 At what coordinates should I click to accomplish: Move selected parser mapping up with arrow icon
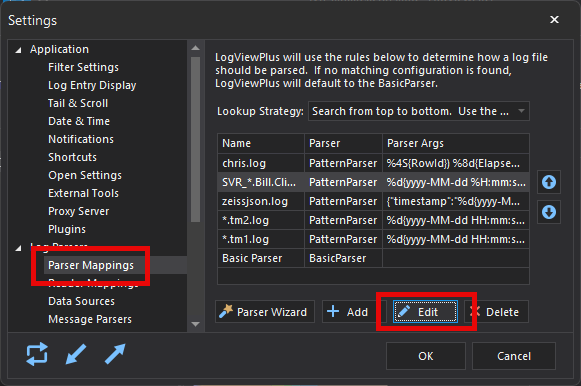(x=549, y=182)
